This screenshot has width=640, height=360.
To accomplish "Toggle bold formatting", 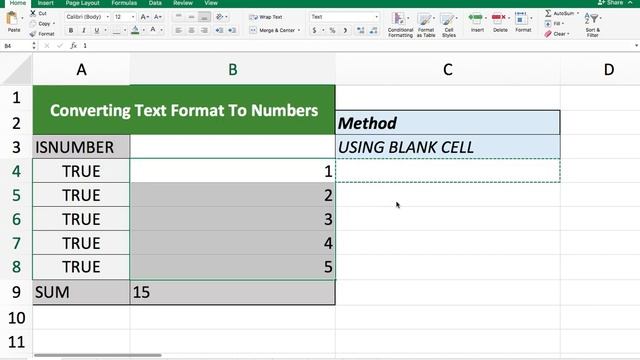I will pos(71,30).
